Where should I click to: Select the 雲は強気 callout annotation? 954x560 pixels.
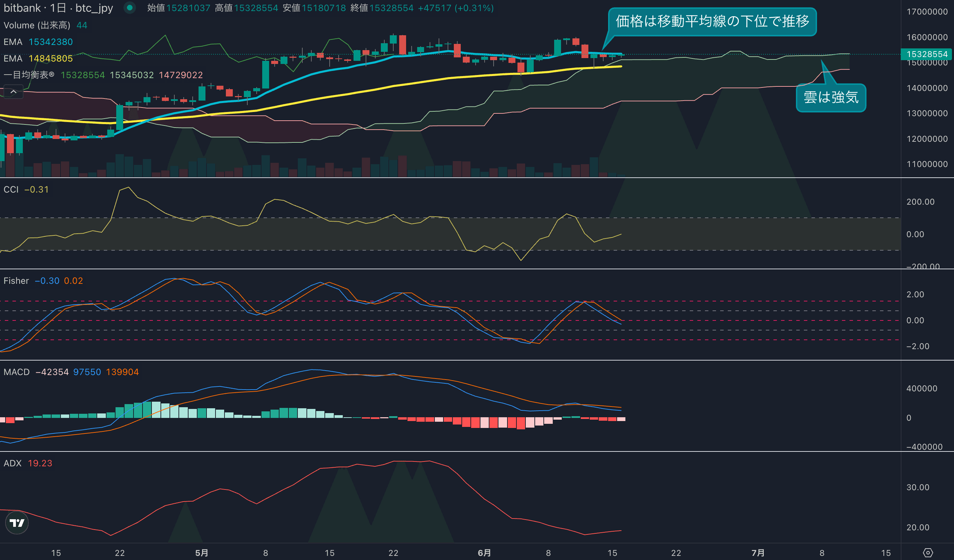pos(831,97)
